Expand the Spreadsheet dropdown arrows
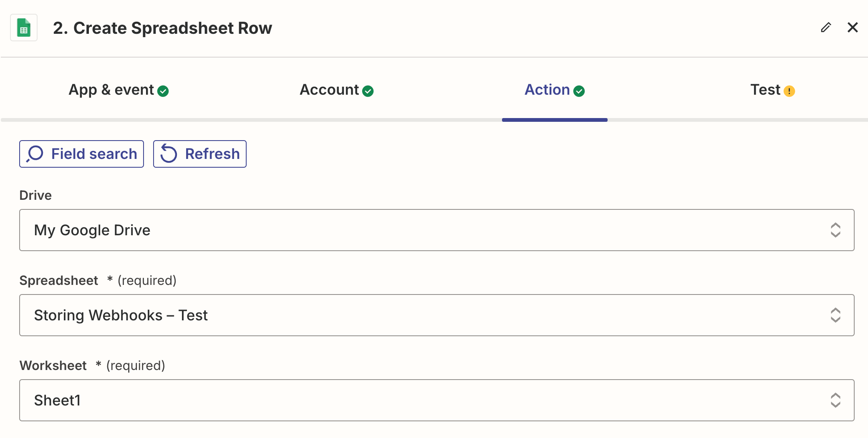 pos(835,315)
